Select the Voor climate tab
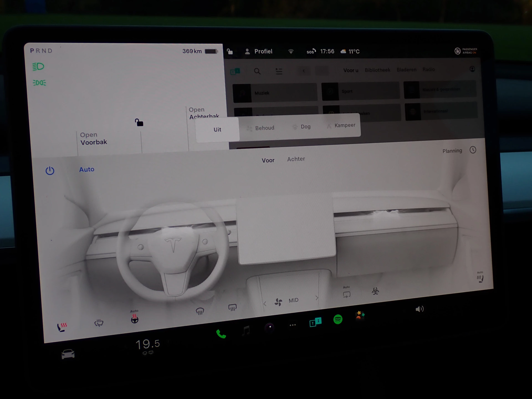 (268, 160)
